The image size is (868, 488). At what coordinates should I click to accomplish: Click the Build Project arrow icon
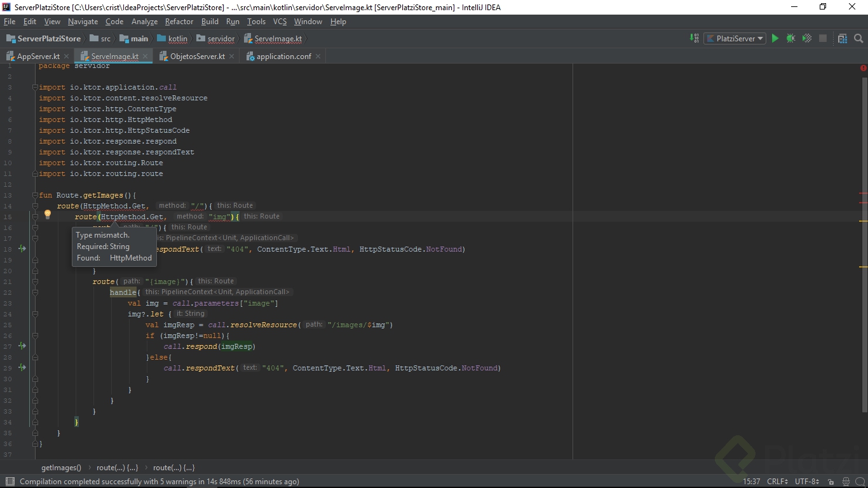[x=694, y=39]
